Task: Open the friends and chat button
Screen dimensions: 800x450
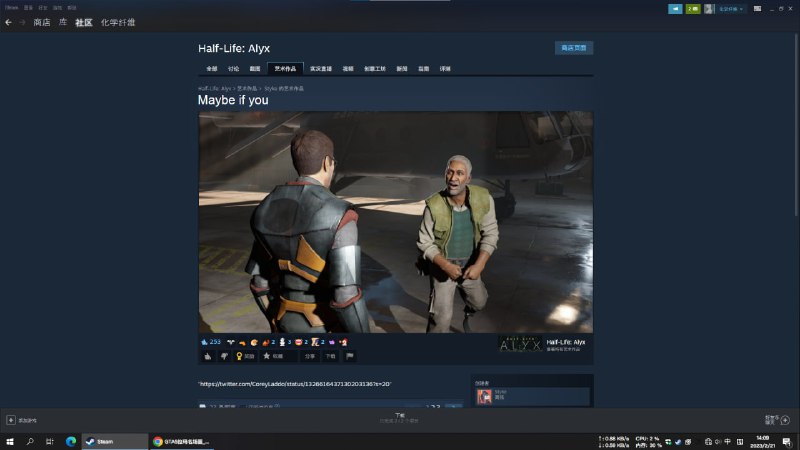Action: 778,420
